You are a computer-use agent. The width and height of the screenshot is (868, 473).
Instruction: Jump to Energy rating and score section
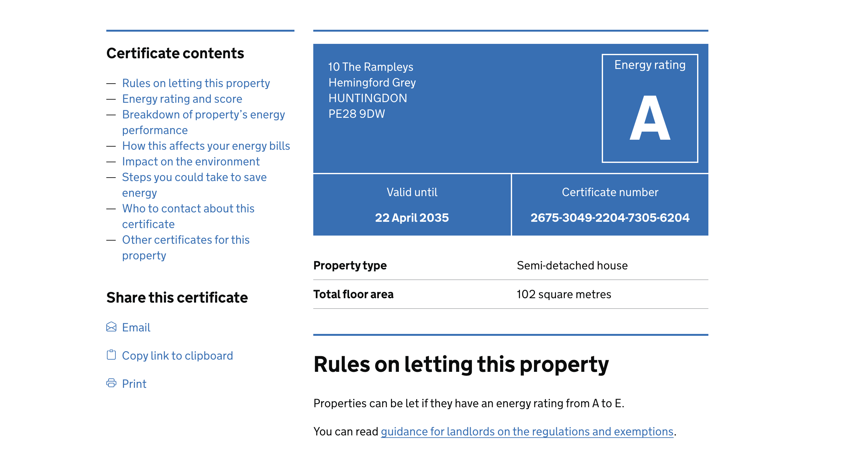[182, 99]
